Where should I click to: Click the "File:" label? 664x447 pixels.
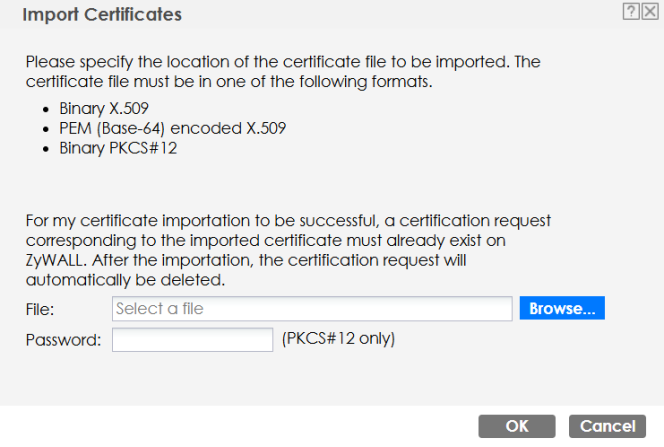(40, 310)
